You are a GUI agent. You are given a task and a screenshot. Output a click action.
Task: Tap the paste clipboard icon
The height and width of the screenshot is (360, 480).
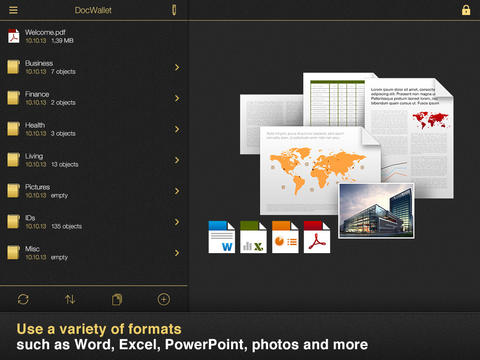(117, 299)
